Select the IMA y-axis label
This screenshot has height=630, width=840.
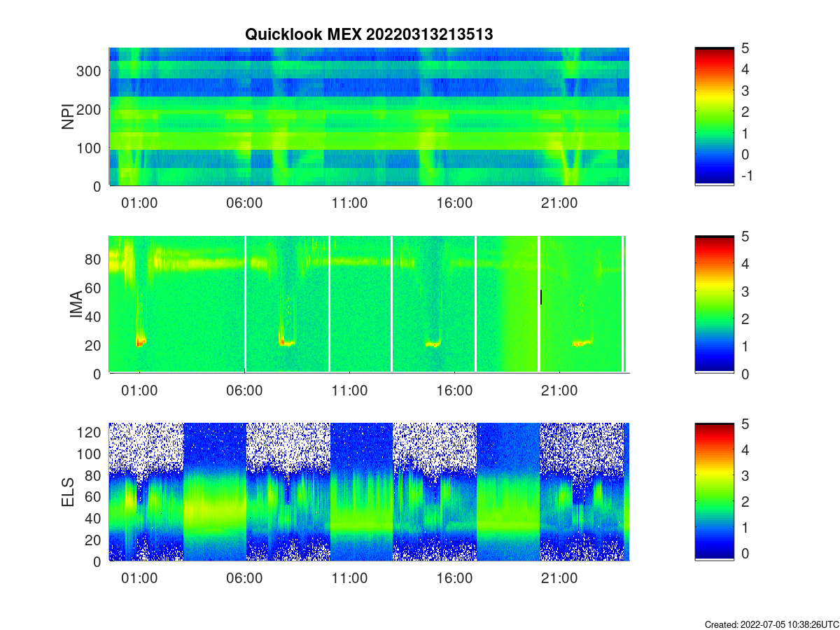point(78,305)
